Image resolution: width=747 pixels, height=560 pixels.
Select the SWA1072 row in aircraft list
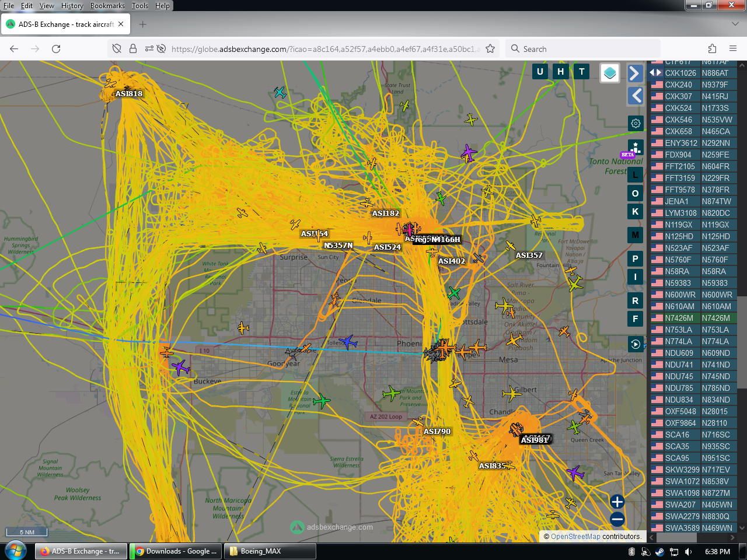pos(693,481)
